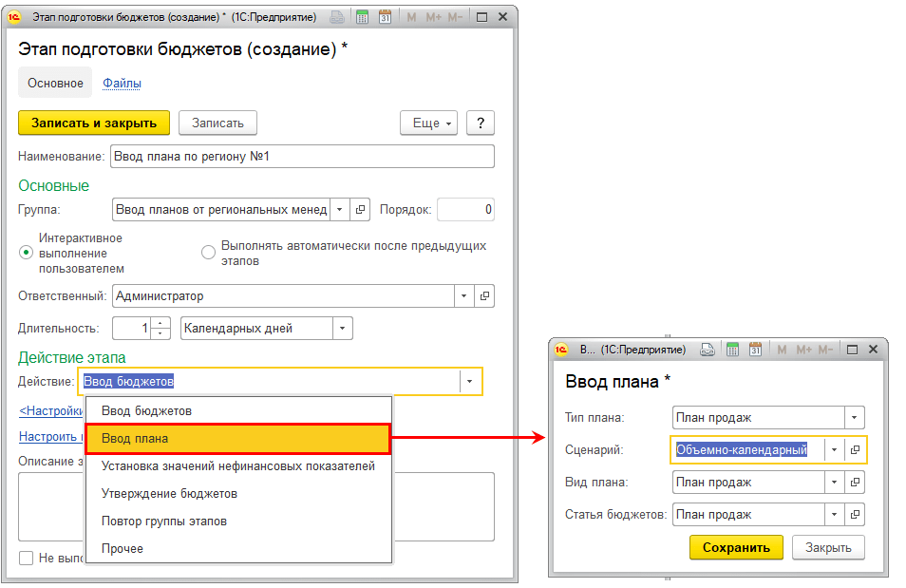Screen dimensions: 906x588
Task: Open calculator icon in main window title bar
Action: point(362,17)
